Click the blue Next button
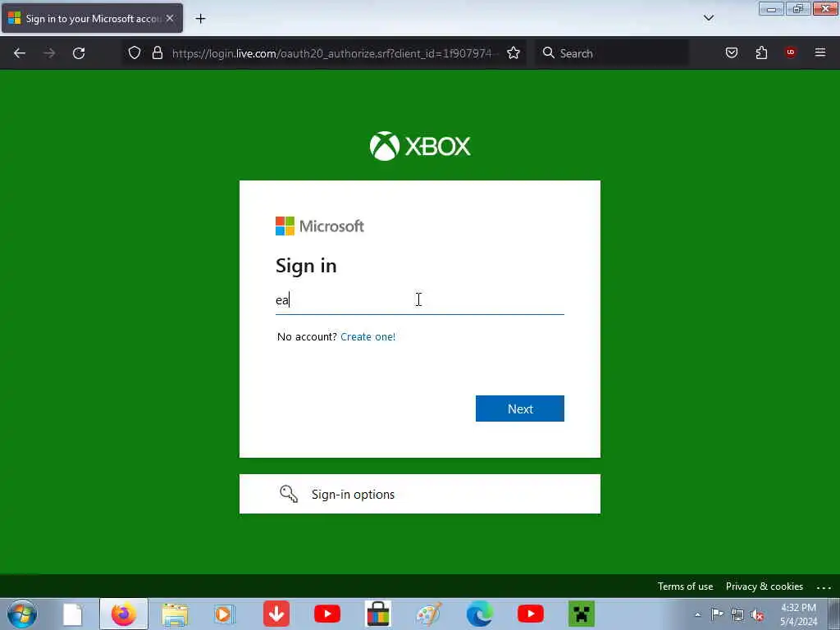This screenshot has height=630, width=840. pos(519,409)
